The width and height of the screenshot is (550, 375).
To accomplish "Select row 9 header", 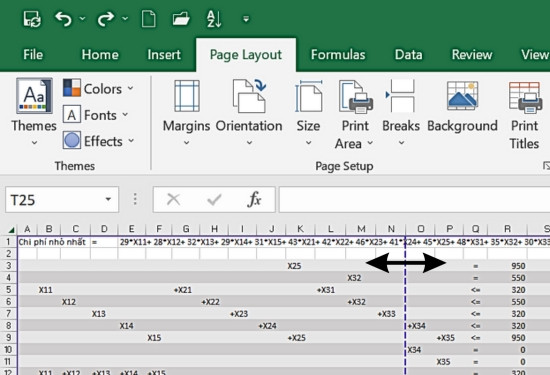I will [8, 337].
